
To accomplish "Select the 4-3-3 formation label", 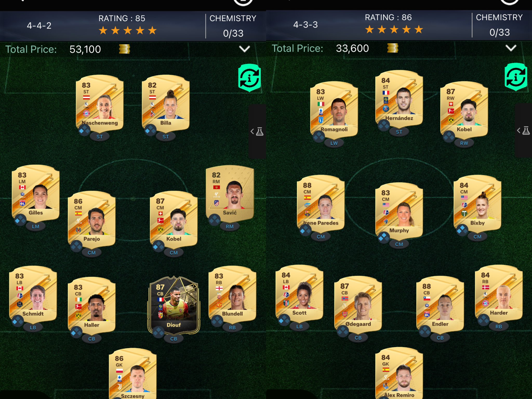I will coord(305,25).
